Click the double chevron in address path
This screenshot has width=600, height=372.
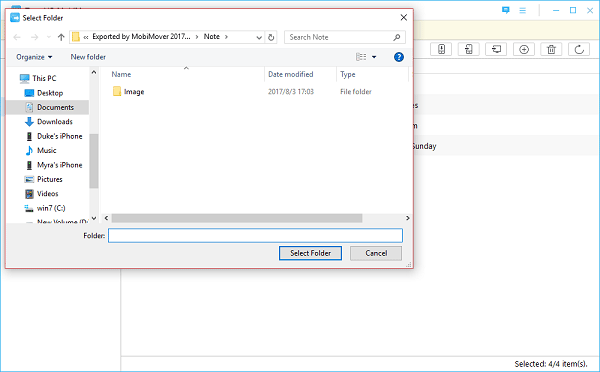tap(86, 37)
